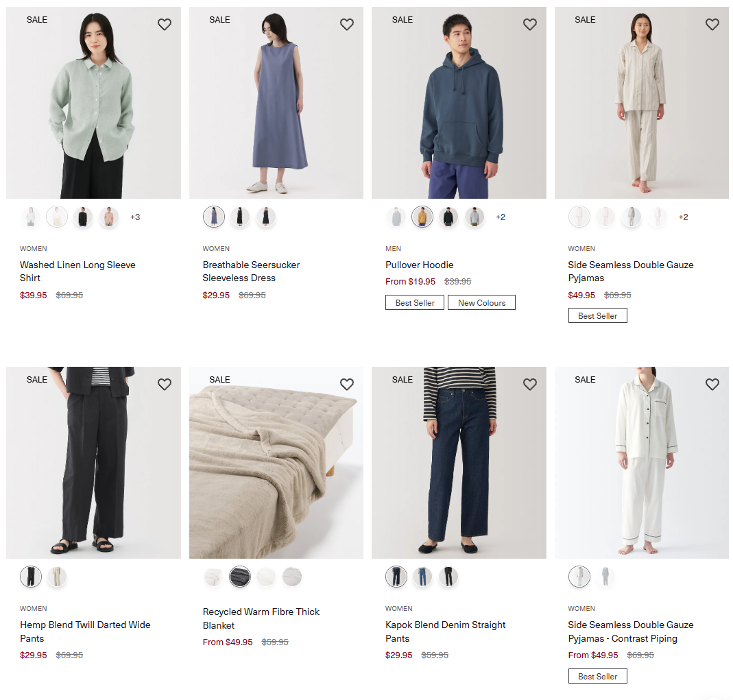The height and width of the screenshot is (700, 733).
Task: Save Hemp Blend Twill Darted Wide Pants to wishlist
Action: point(165,385)
